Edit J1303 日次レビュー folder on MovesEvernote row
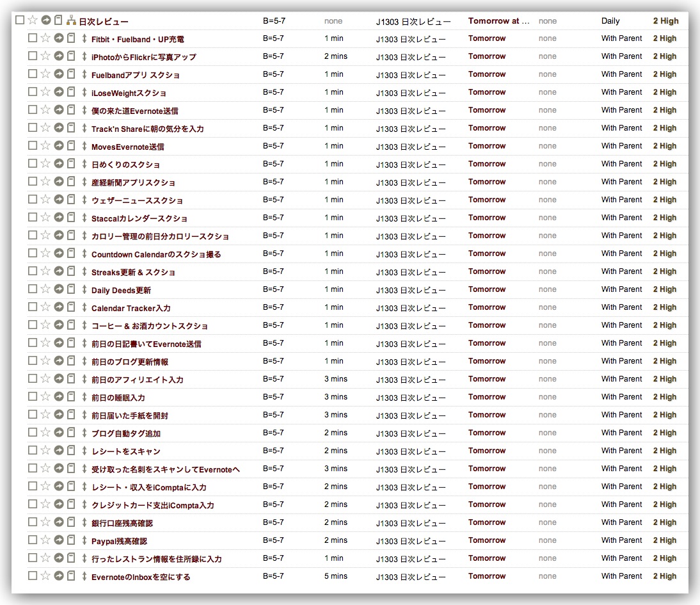Viewport: 700px width, 605px height. (411, 147)
